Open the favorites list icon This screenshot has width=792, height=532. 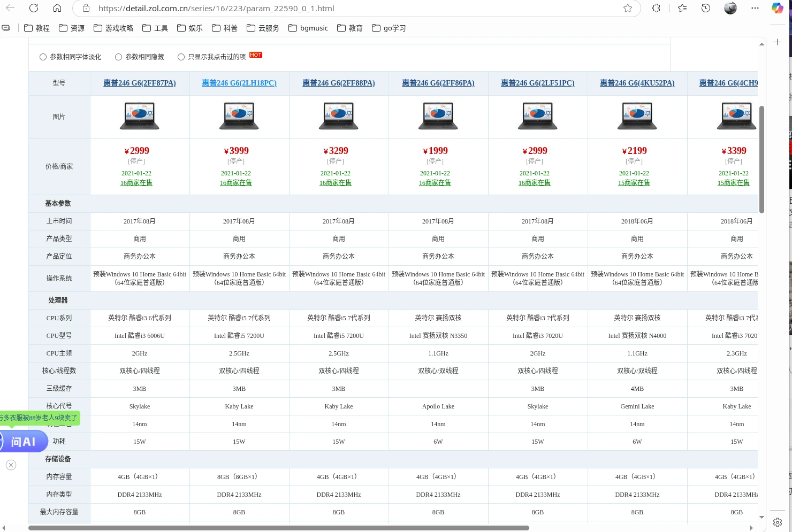coord(682,8)
